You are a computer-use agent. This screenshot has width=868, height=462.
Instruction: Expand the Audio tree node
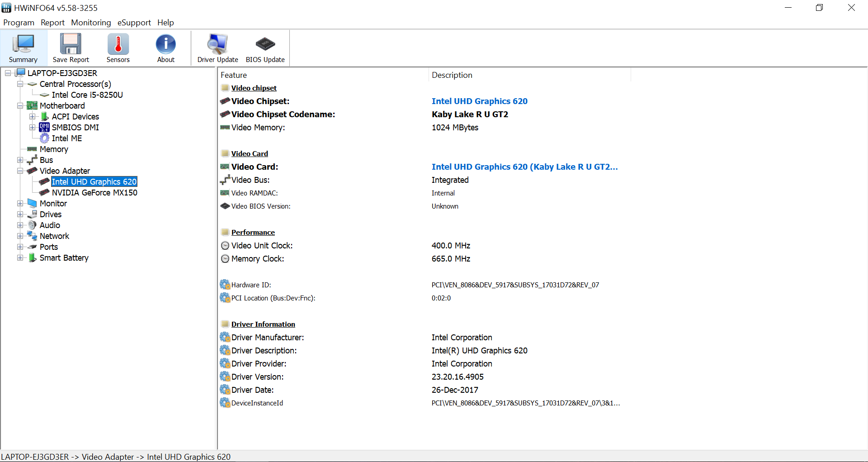coord(20,225)
